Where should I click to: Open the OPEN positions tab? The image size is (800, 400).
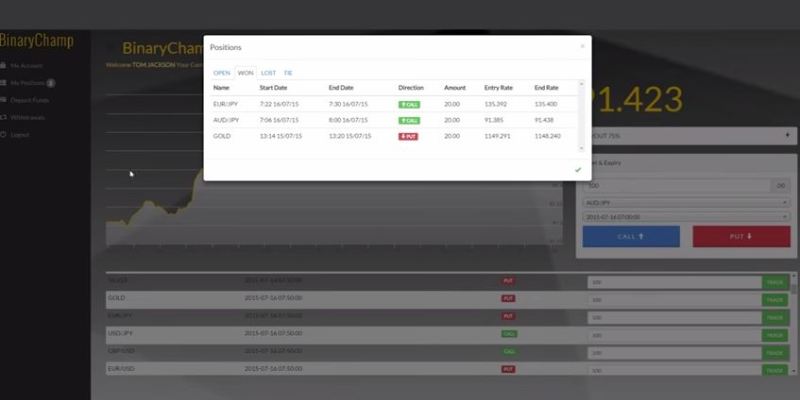tap(221, 73)
